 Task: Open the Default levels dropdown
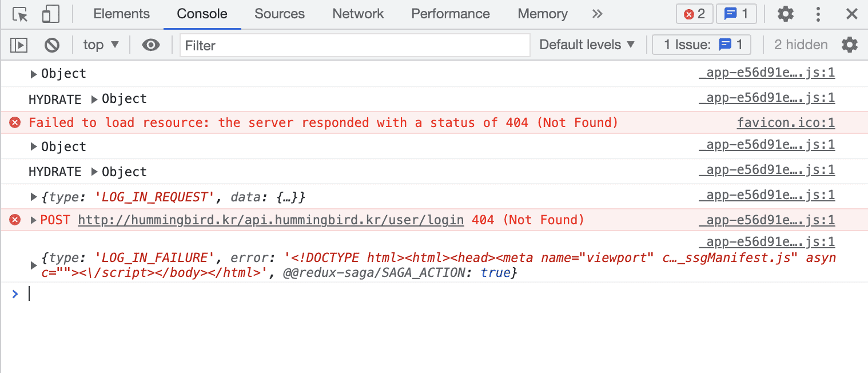587,45
